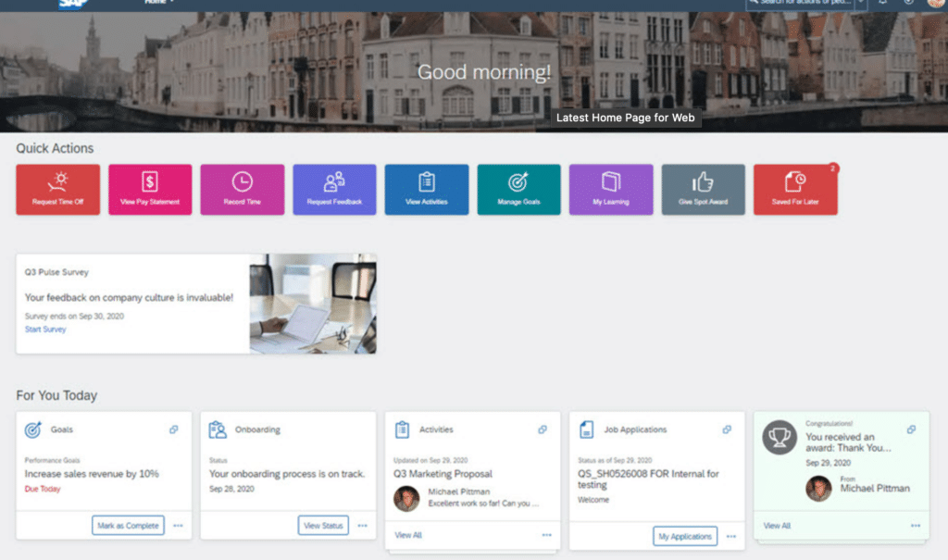This screenshot has height=560, width=948.
Task: Open the notifications bell
Action: 882,5
